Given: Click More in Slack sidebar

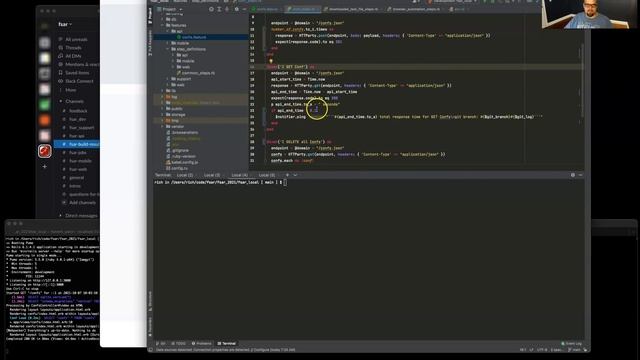Looking at the screenshot, I should [x=68, y=90].
